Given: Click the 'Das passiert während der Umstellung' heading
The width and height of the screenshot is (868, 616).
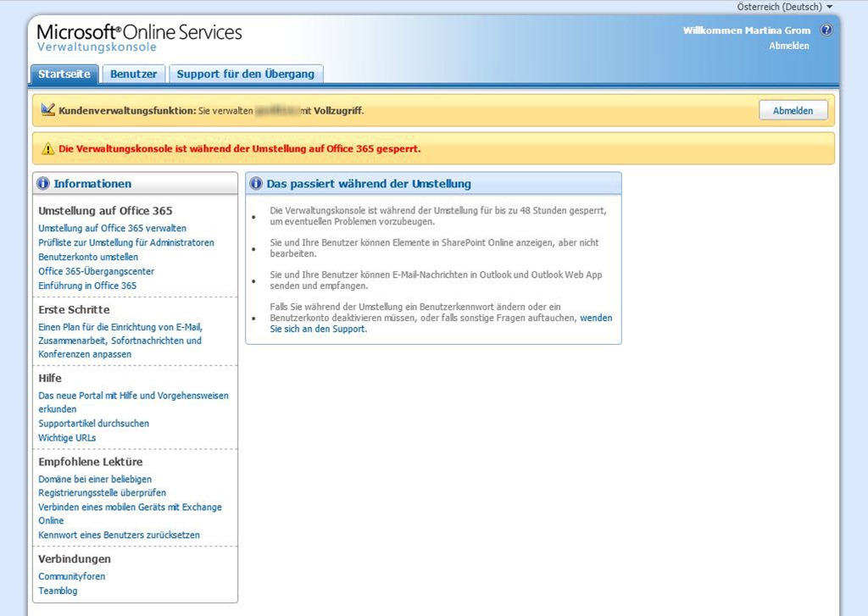Looking at the screenshot, I should [x=369, y=184].
